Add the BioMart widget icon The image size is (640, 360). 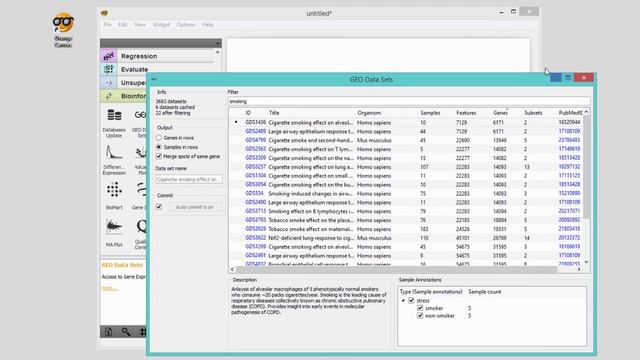click(x=114, y=190)
